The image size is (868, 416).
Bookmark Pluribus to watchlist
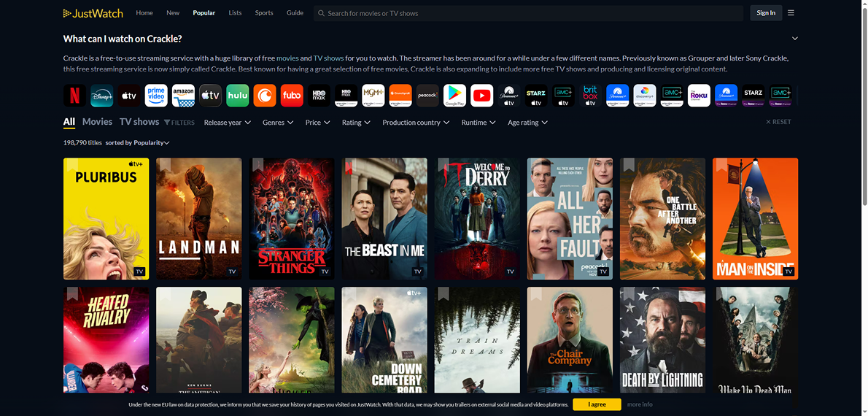(x=72, y=164)
